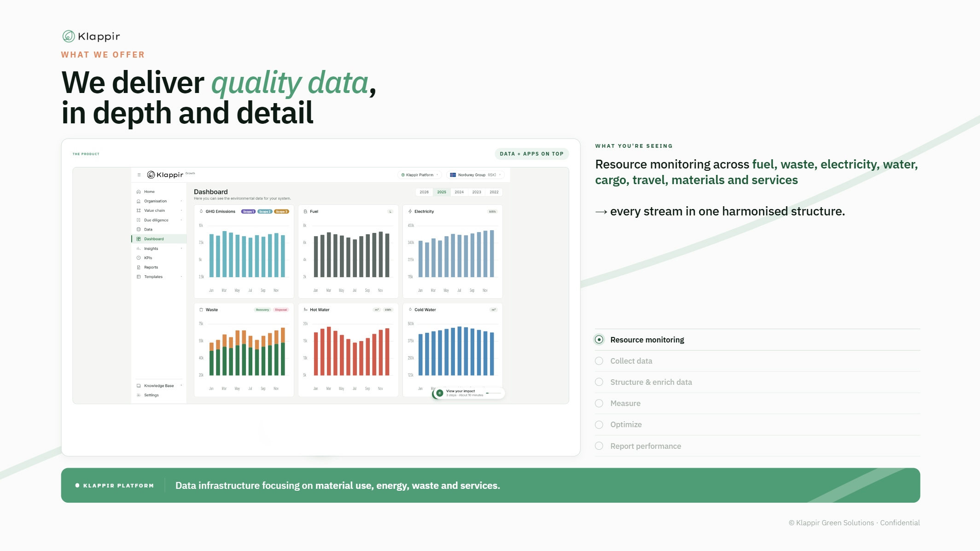The image size is (980, 551).
Task: Click the hamburger menu icon
Action: tap(139, 175)
